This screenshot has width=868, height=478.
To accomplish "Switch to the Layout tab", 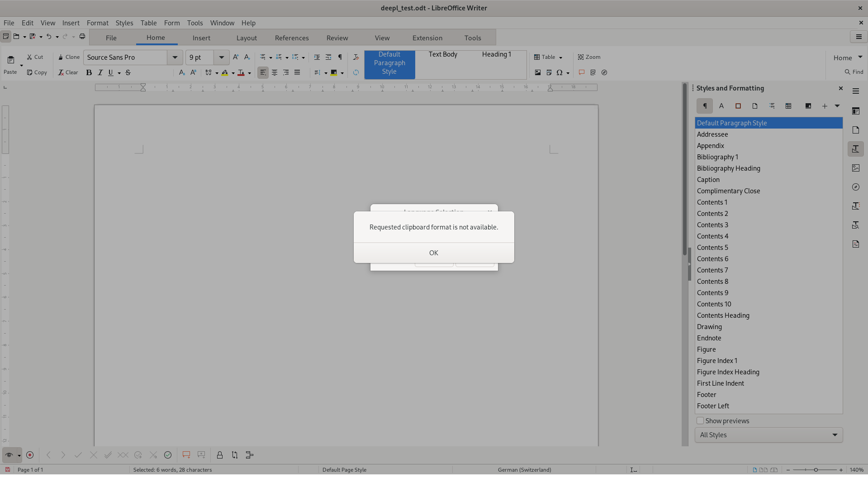I will 247,38.
